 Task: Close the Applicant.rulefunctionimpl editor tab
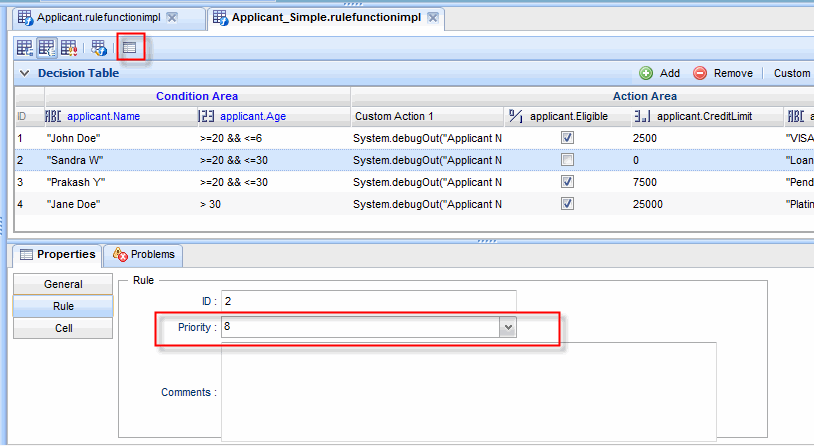173,18
